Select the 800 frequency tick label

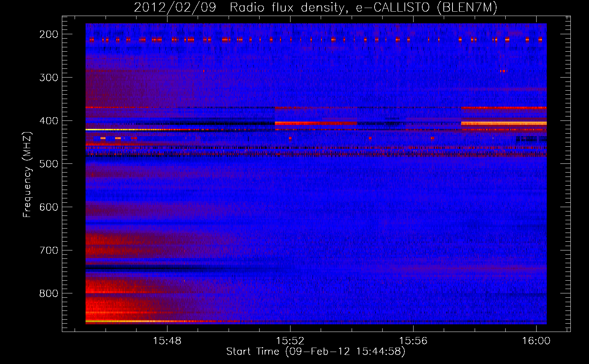(49, 294)
